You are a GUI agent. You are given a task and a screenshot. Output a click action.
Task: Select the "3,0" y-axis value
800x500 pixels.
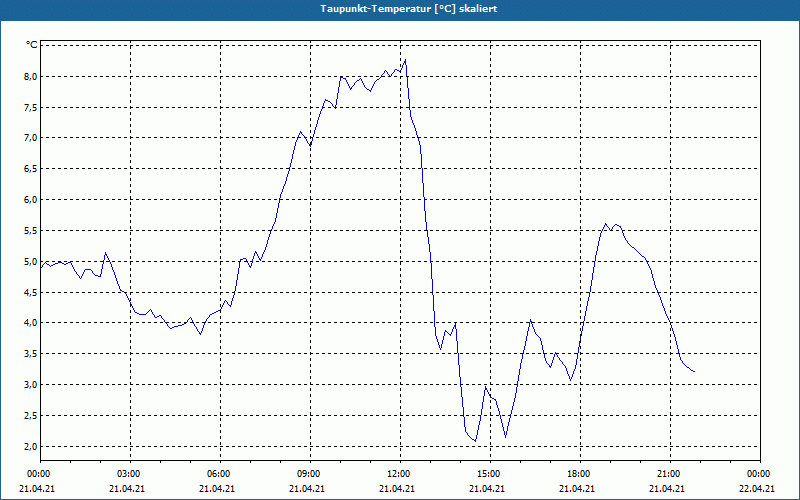pos(31,385)
